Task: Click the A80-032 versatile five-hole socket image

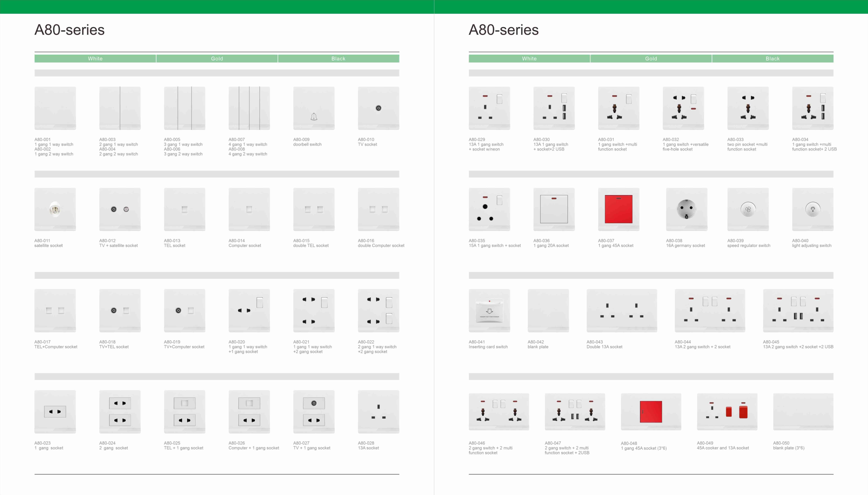Action: [683, 108]
